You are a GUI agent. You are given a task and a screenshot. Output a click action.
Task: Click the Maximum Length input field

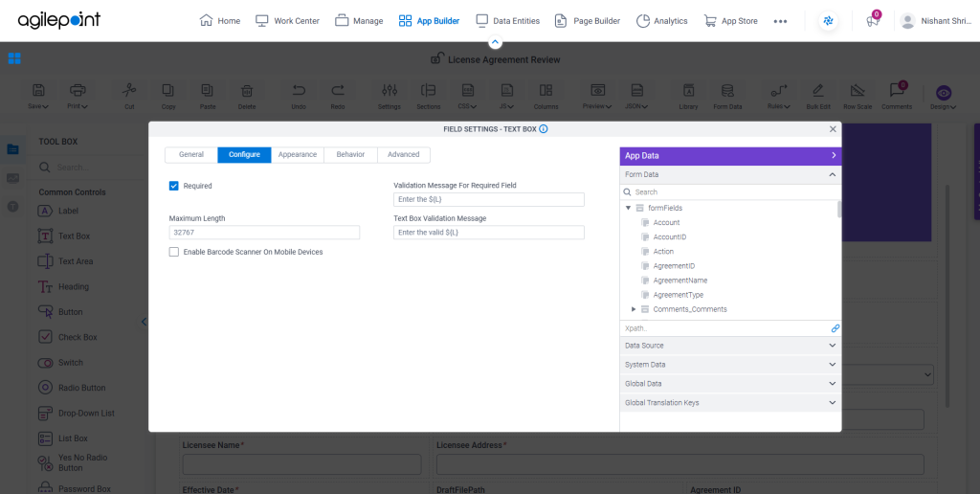(264, 233)
